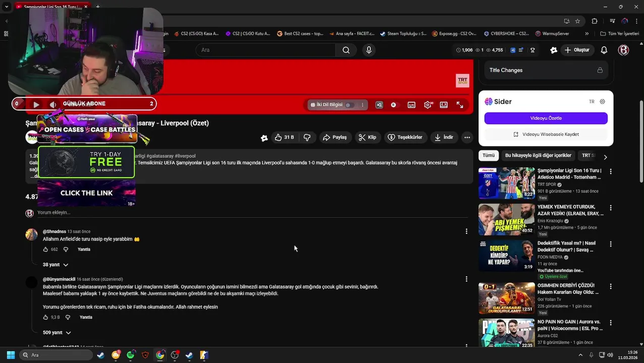Mute the video via speaker icon
Viewport: 644px width, 363px height.
click(x=52, y=105)
